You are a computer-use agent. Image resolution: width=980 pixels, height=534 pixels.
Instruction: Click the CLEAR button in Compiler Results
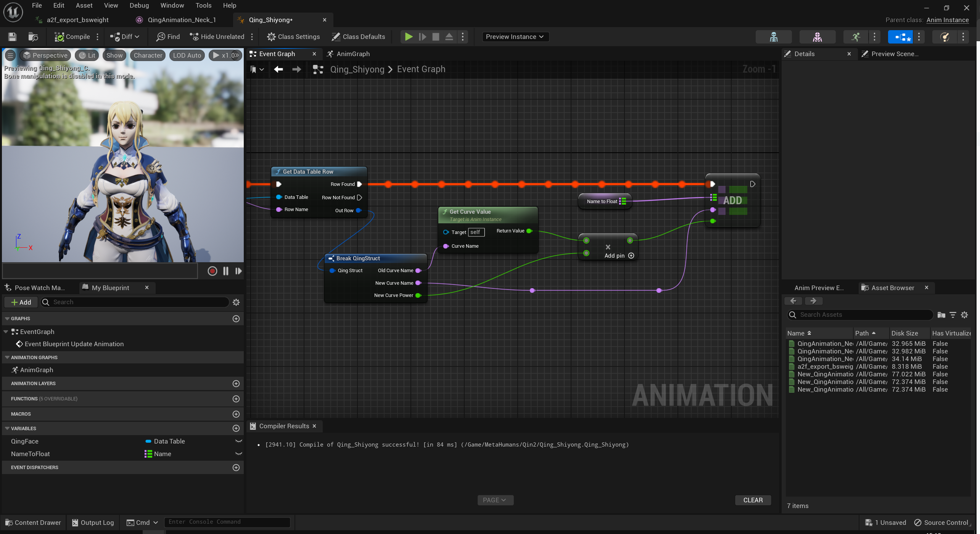(753, 500)
